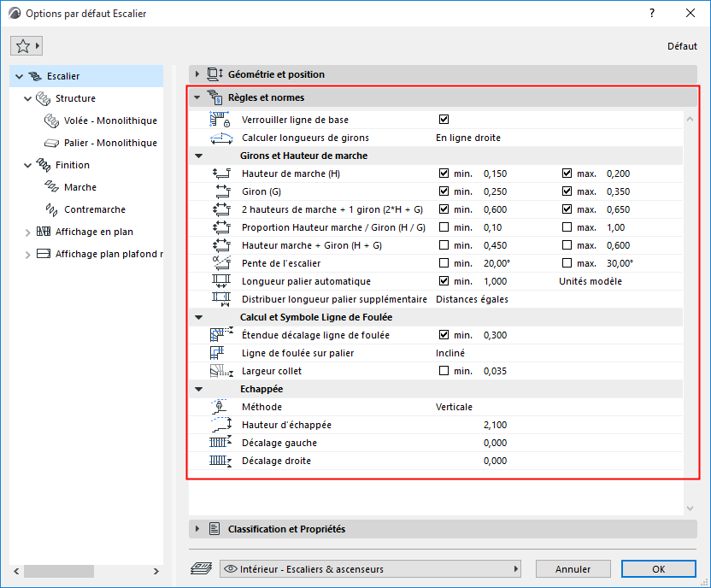Collapse Calcul et Symbole Ligne de Foulée group
The width and height of the screenshot is (711, 588).
[x=198, y=317]
